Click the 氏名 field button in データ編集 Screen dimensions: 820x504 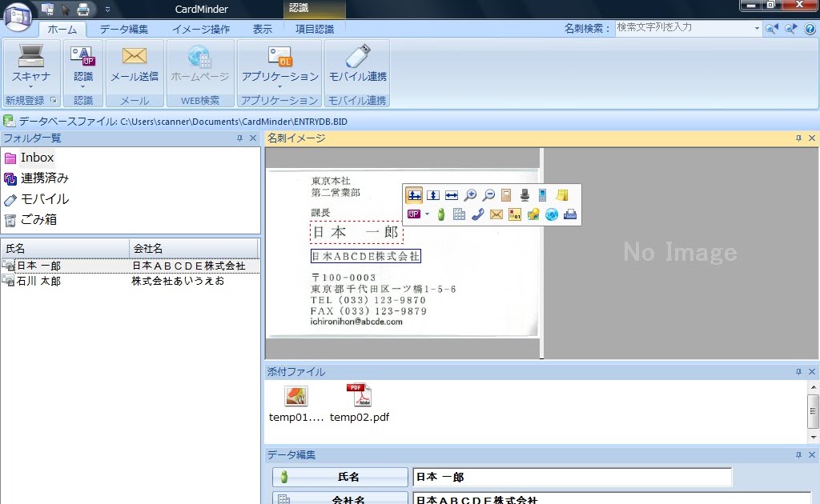pyautogui.click(x=340, y=477)
